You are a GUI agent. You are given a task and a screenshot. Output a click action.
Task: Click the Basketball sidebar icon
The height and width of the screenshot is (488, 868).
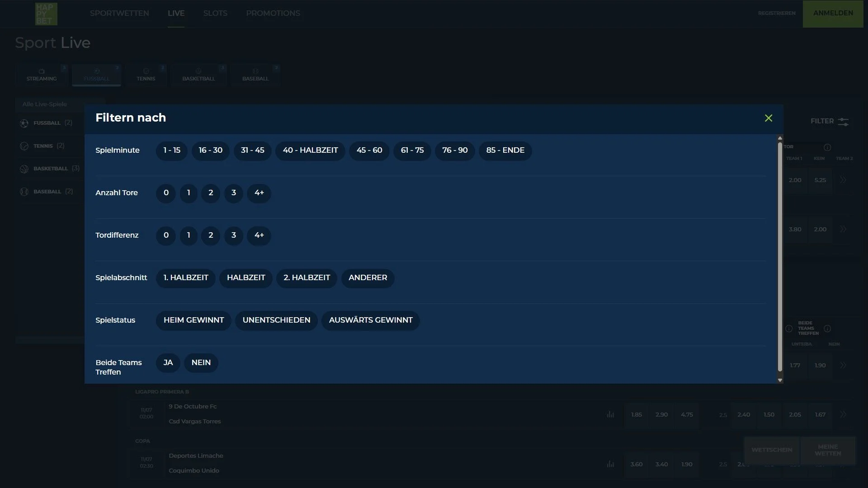click(x=24, y=169)
